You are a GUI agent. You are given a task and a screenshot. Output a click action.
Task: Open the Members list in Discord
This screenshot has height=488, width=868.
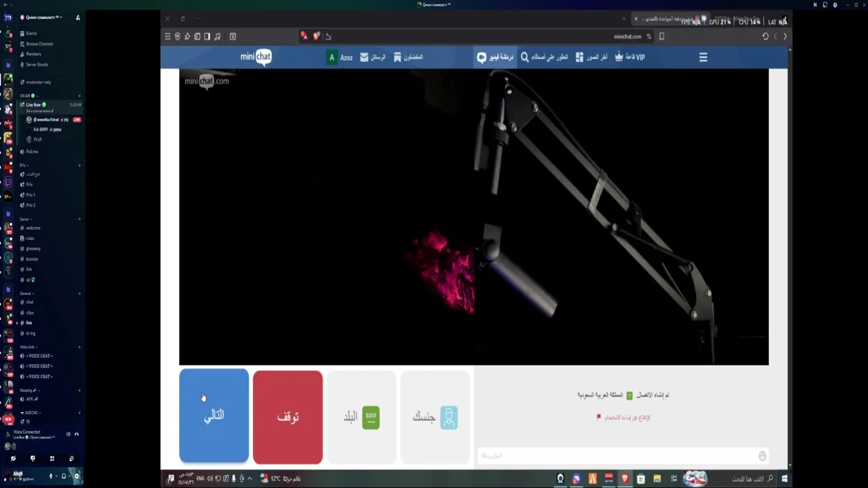(33, 54)
